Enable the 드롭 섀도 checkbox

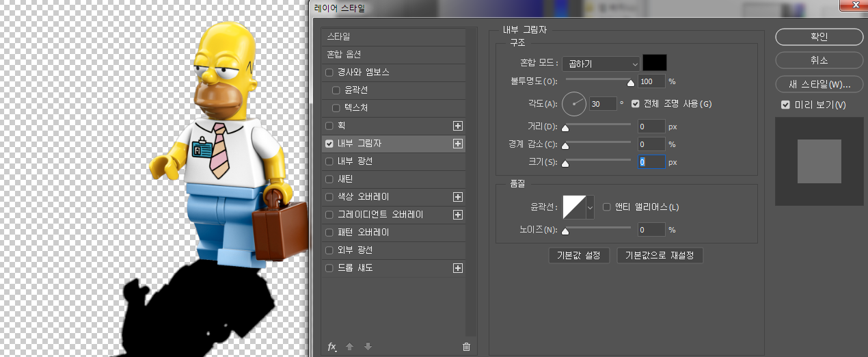tap(330, 268)
